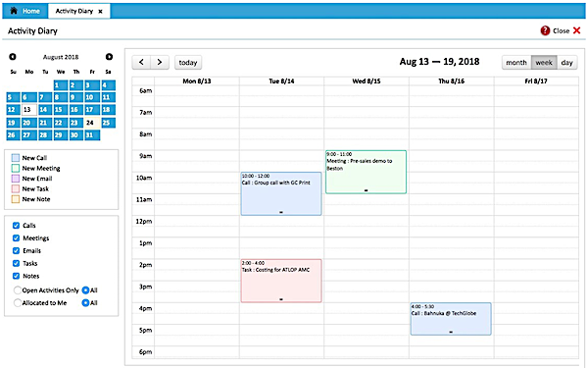Click the Close label at top right
This screenshot has height=368, width=588.
coord(561,30)
